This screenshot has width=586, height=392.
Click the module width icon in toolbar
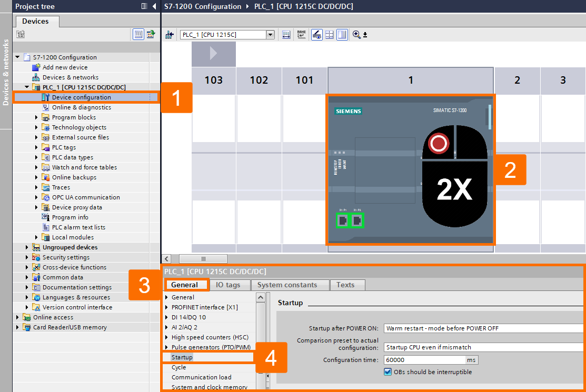(x=286, y=35)
